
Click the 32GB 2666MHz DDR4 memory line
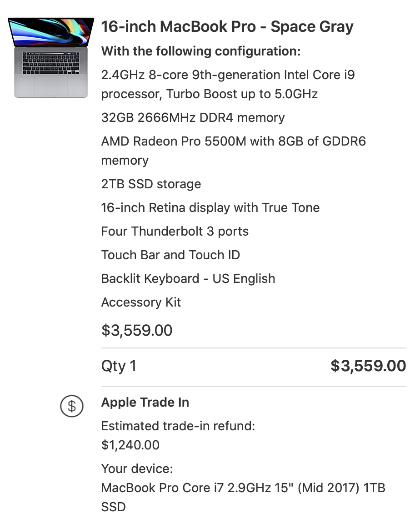pyautogui.click(x=193, y=118)
